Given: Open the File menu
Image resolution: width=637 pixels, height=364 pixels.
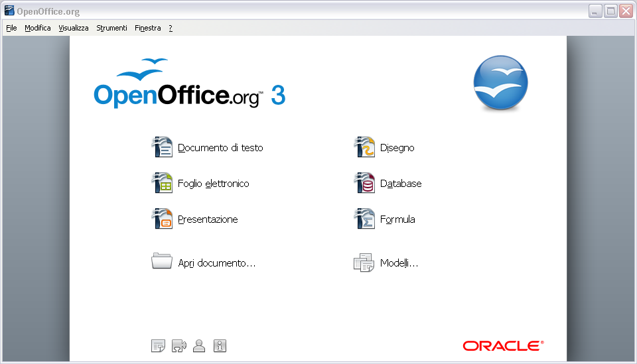Looking at the screenshot, I should (x=11, y=28).
